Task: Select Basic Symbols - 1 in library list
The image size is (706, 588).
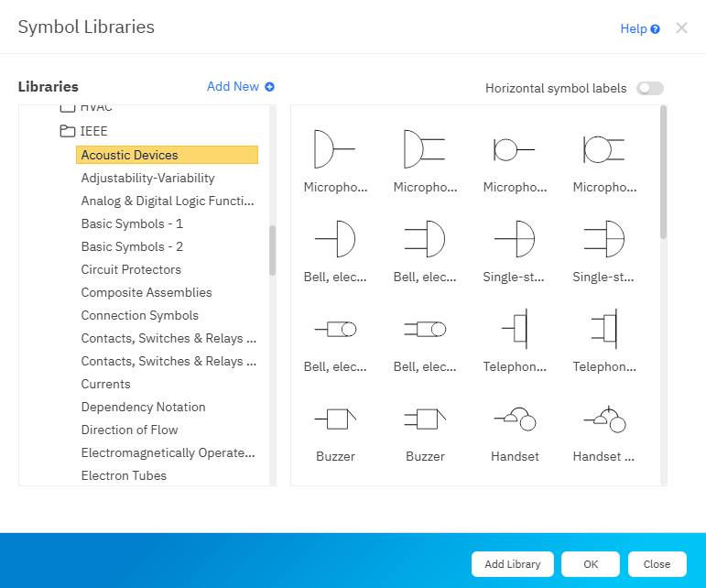Action: coord(132,223)
